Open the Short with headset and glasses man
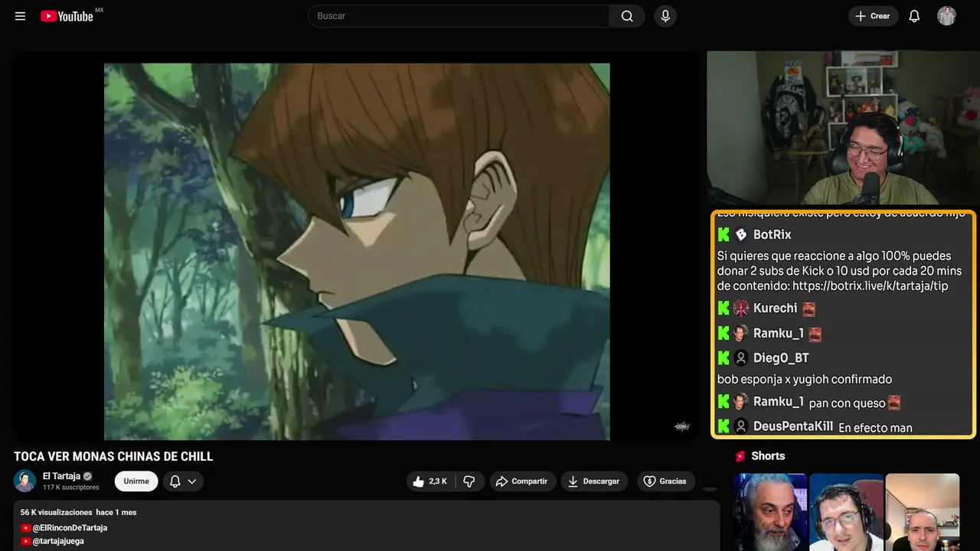 tap(846, 512)
